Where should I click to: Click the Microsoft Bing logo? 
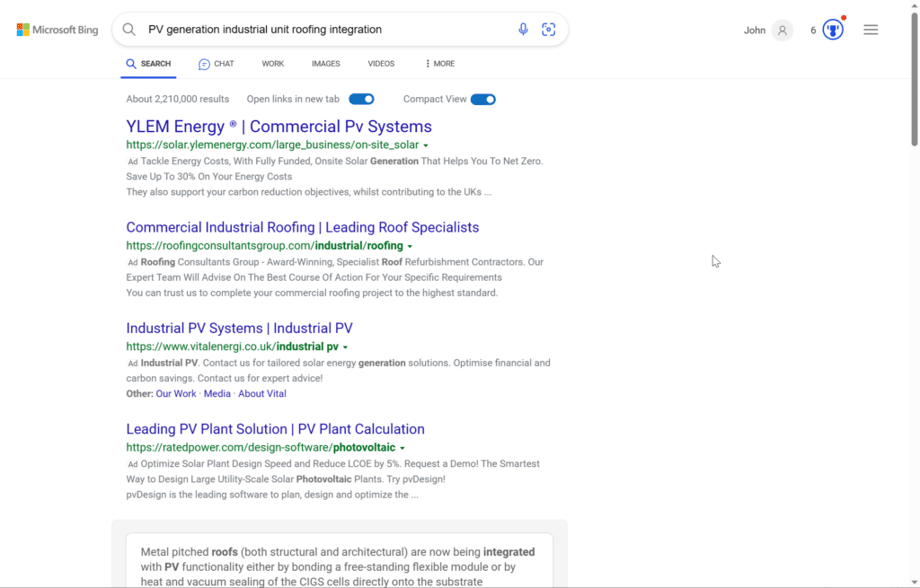[57, 29]
